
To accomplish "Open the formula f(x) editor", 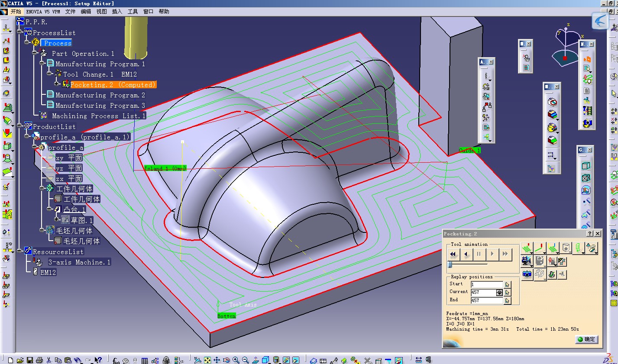I will tap(116, 360).
